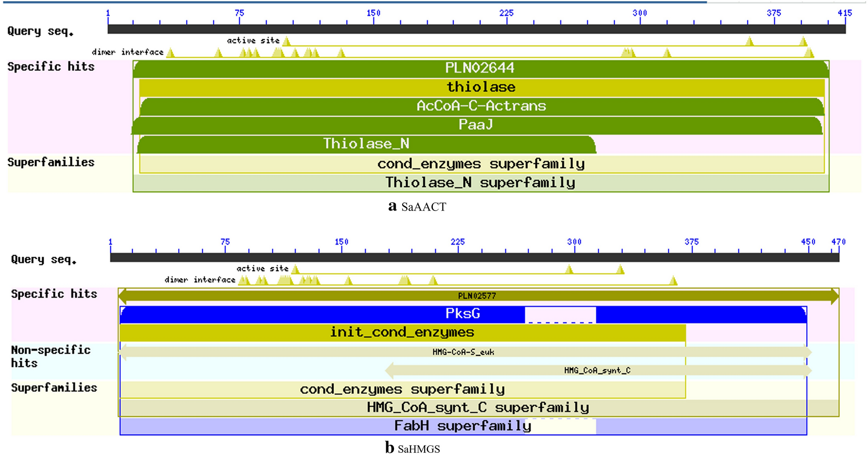
Task: Click the Query seq. bar for SaHMGS
Action: click(476, 257)
